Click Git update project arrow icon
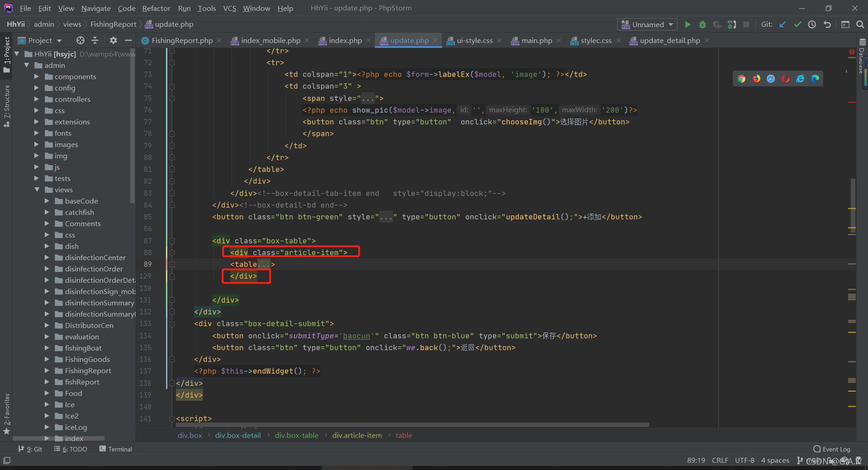 coord(783,24)
